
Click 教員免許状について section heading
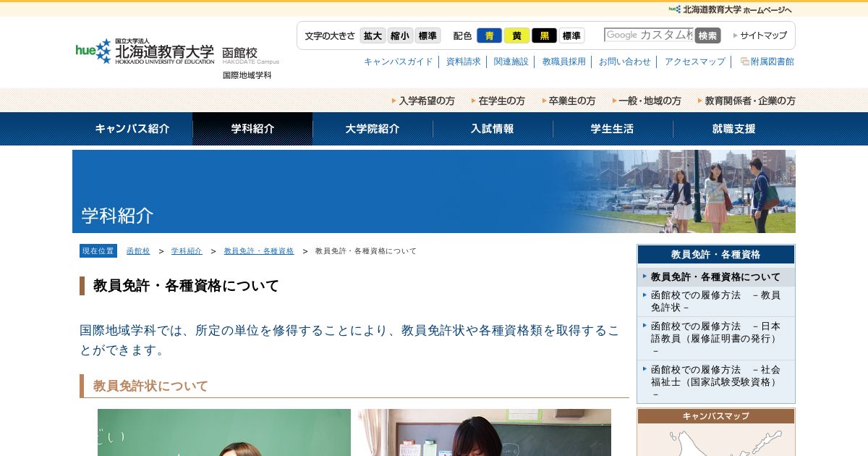click(150, 386)
